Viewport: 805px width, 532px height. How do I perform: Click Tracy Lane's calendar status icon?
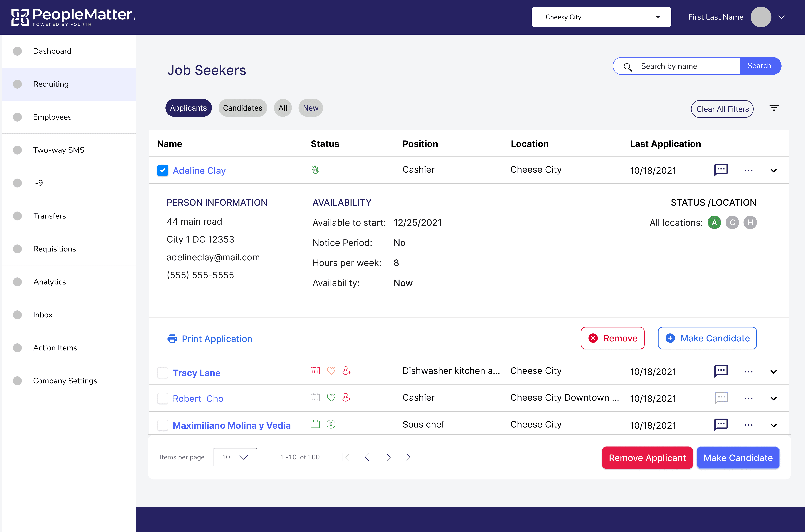pyautogui.click(x=315, y=370)
